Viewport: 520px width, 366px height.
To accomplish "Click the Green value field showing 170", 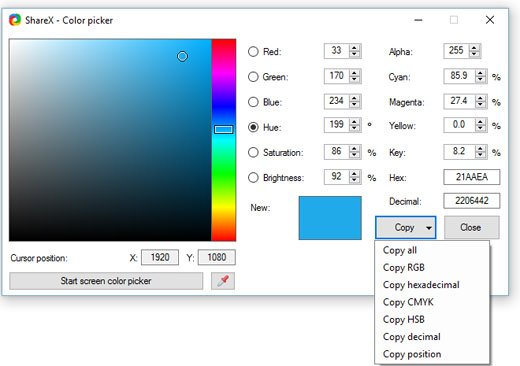I will (336, 76).
